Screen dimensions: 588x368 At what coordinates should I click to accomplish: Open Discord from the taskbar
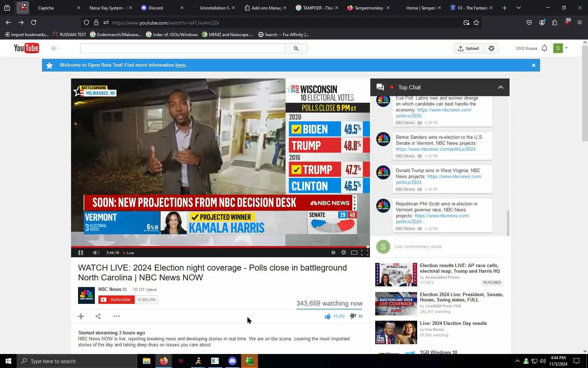pyautogui.click(x=232, y=361)
